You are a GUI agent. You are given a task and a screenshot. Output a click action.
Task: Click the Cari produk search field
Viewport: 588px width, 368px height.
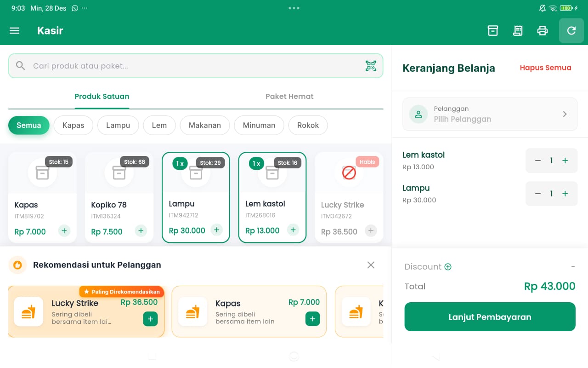(x=184, y=65)
